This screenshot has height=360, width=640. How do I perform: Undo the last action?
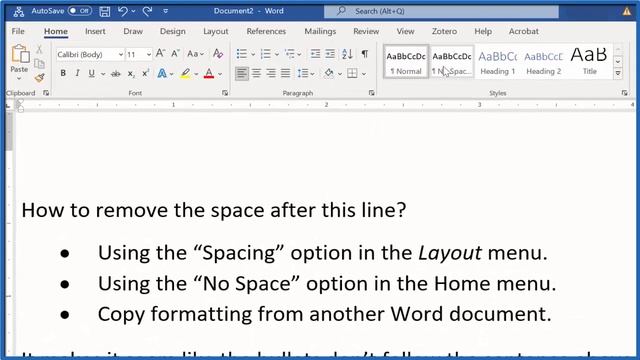pyautogui.click(x=122, y=11)
